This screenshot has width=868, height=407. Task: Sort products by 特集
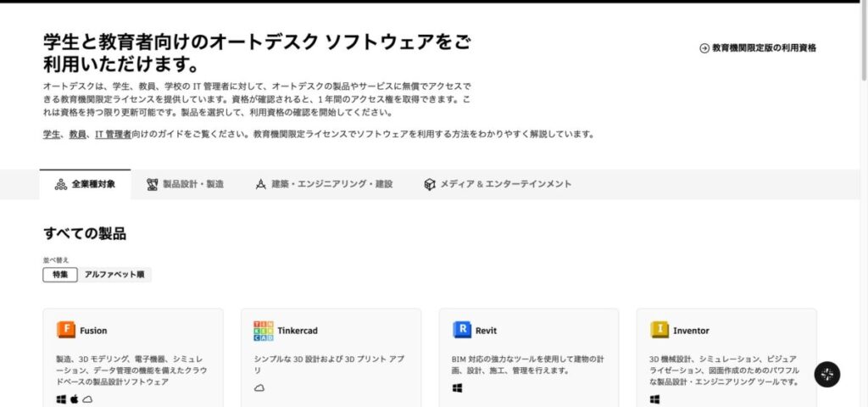(60, 275)
